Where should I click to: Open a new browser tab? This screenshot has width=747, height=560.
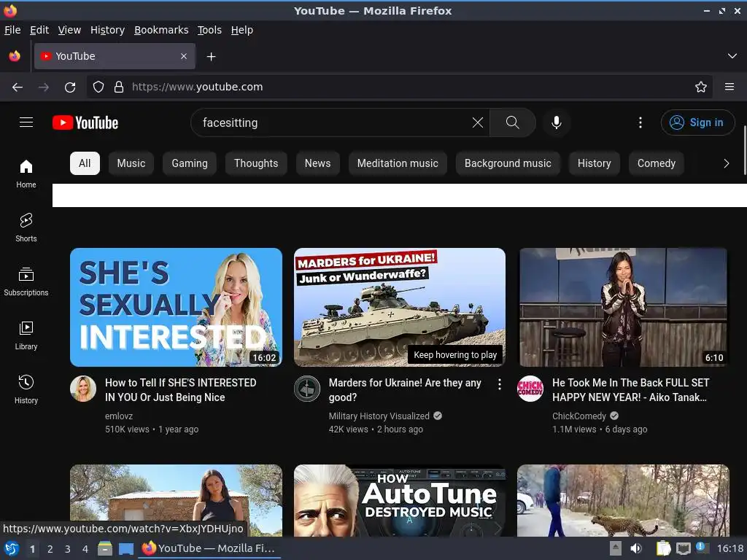click(211, 57)
